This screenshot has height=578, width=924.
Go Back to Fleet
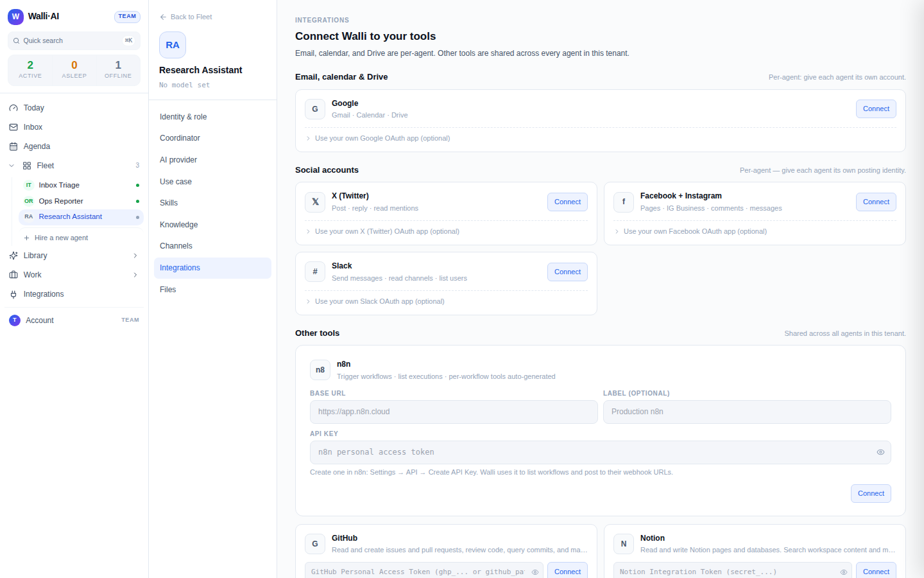tap(186, 17)
